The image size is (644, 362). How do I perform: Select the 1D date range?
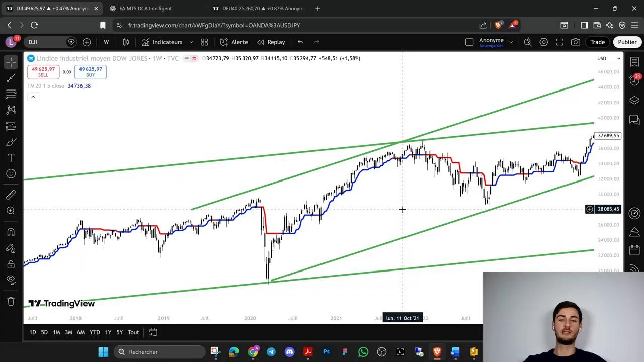point(33,332)
